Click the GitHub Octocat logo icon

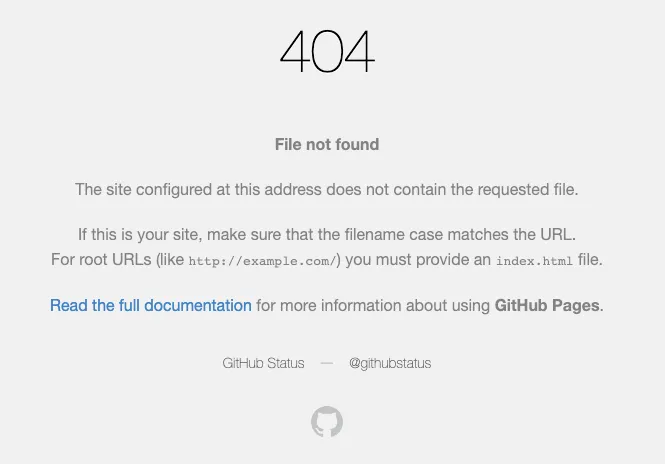[x=327, y=422]
